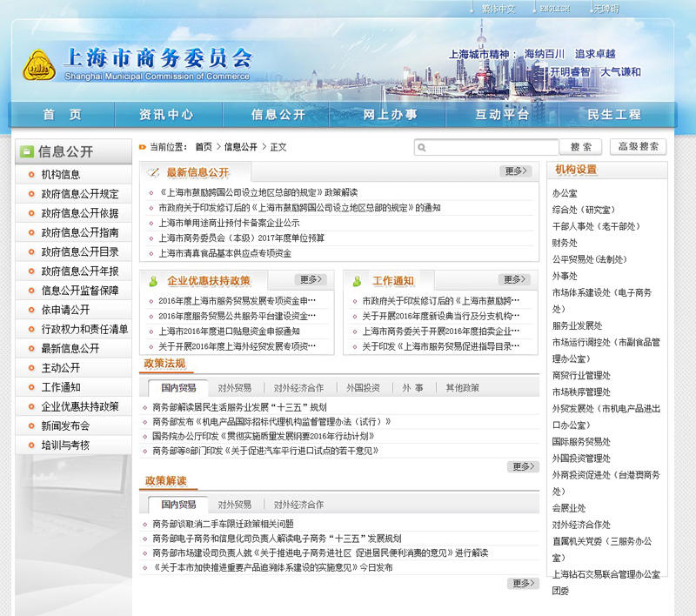Viewport: 696px width, 616px height.
Task: Open 商务部谈取消二手车限迁政策相关问题
Action: [223, 524]
